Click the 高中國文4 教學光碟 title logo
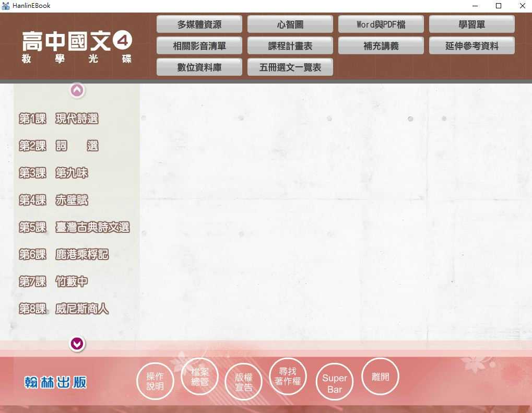 tap(77, 47)
